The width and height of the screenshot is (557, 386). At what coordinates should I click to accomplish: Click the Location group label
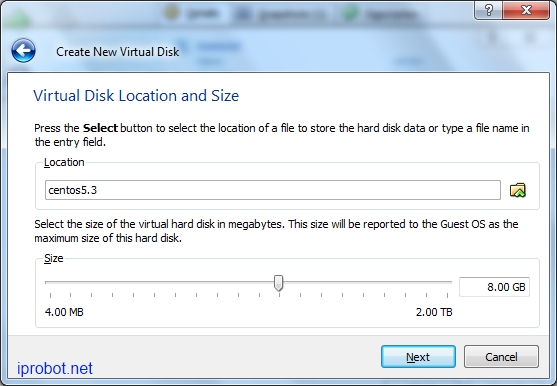64,162
